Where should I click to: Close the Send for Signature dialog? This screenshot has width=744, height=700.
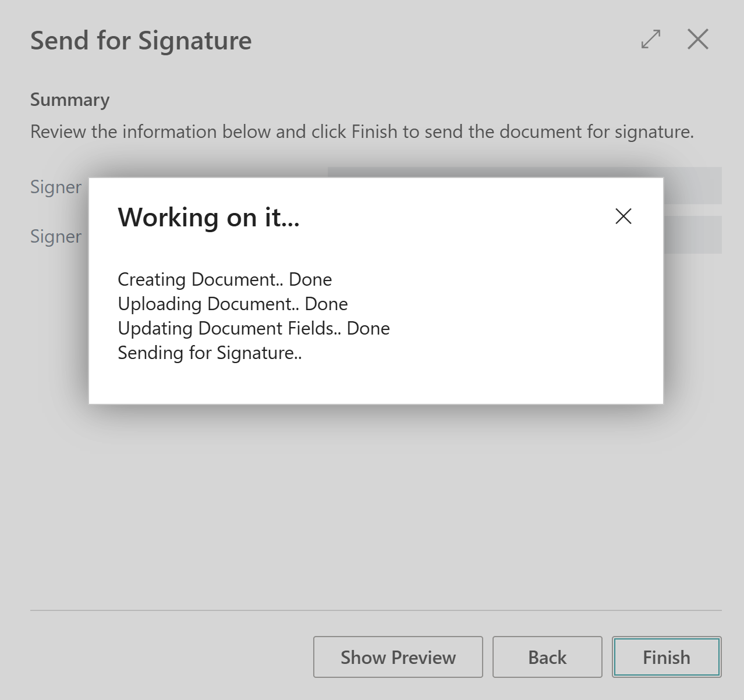click(697, 39)
